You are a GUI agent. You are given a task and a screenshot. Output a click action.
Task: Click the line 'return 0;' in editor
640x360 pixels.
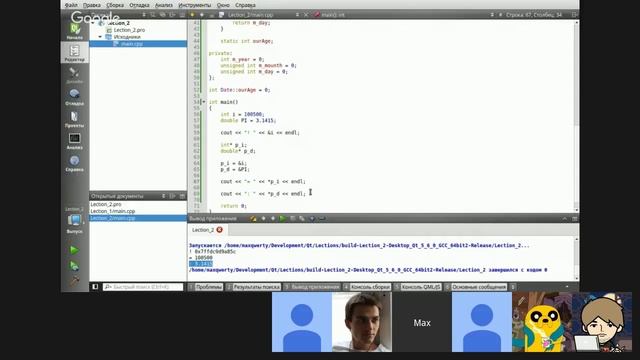tap(233, 206)
